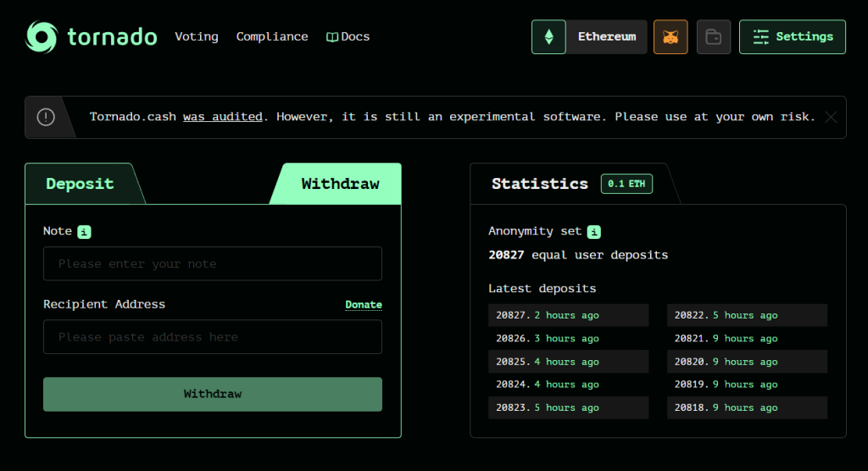Click the Anonymity set info icon
868x471 pixels.
tap(594, 232)
